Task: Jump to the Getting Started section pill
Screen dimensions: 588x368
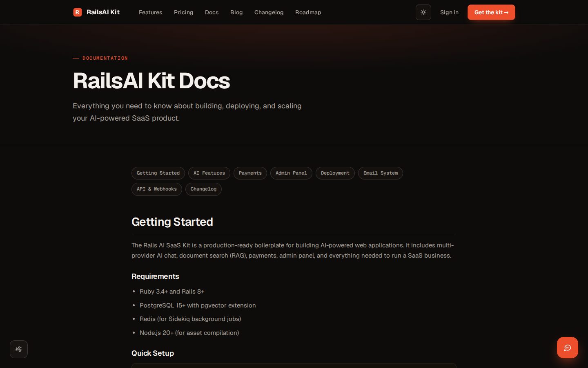Action: [x=158, y=173]
